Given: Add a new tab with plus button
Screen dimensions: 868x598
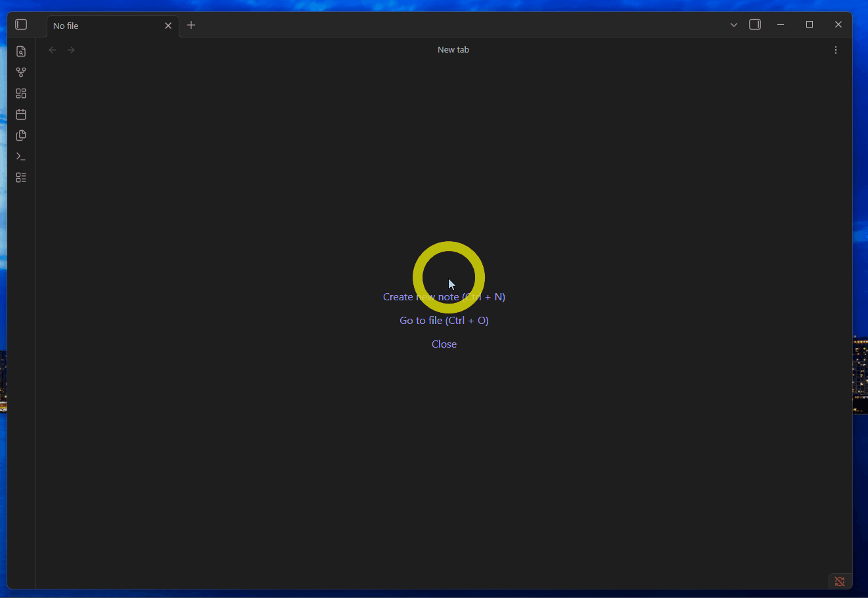Looking at the screenshot, I should [x=191, y=25].
